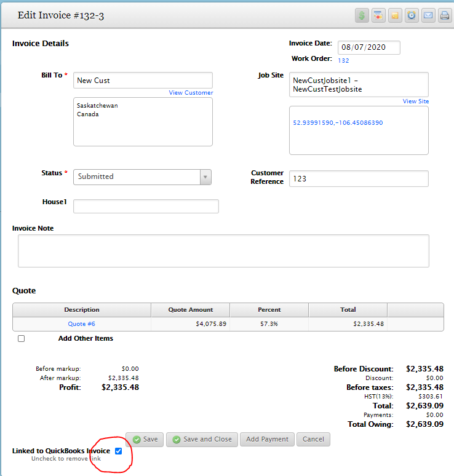Click the job site coordinates link
The width and height of the screenshot is (454, 476).
pos(338,122)
